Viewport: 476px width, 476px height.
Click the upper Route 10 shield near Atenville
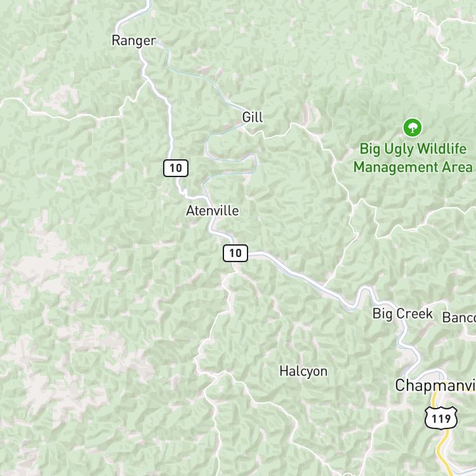176,168
